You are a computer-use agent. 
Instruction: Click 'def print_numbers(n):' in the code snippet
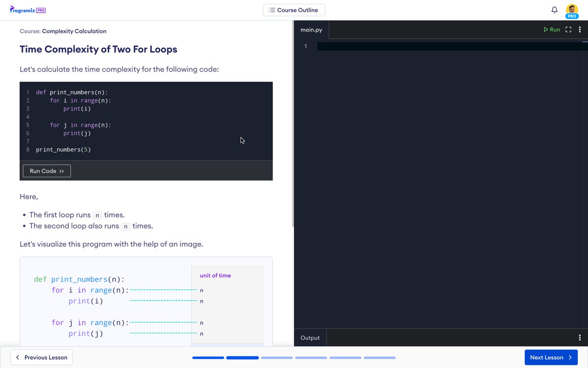pyautogui.click(x=72, y=92)
